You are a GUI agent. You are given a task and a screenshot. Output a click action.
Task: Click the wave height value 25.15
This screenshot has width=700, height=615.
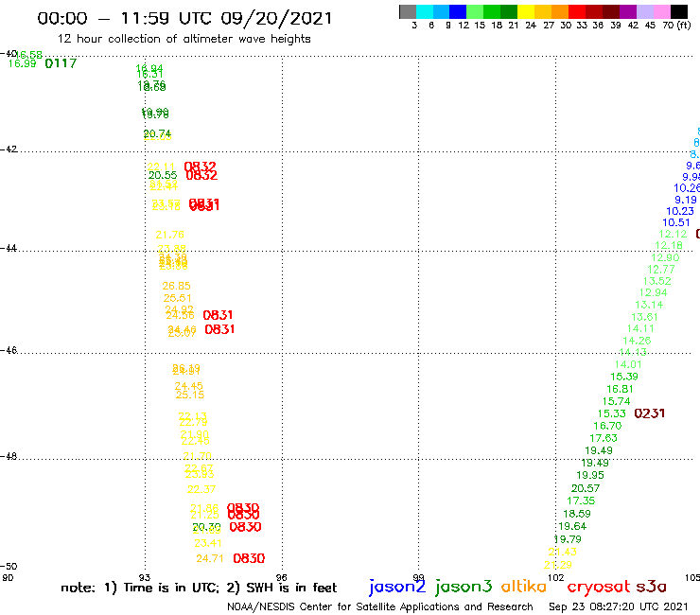(x=190, y=395)
